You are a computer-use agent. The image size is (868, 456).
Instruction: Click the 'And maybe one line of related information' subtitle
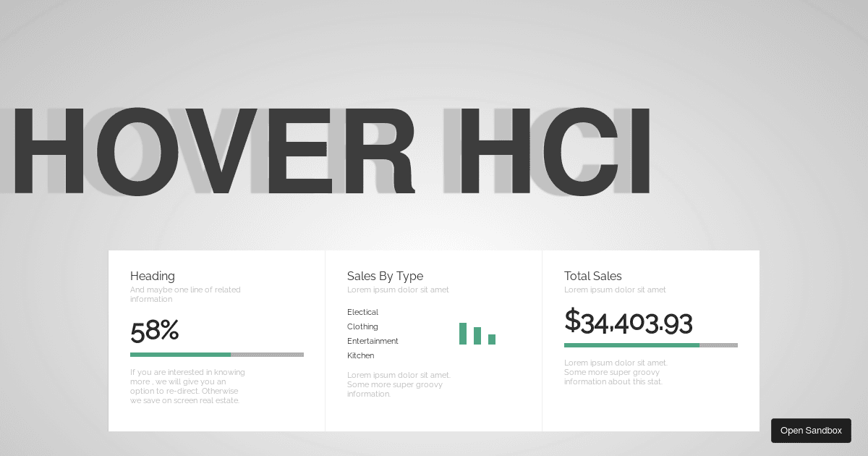point(185,295)
